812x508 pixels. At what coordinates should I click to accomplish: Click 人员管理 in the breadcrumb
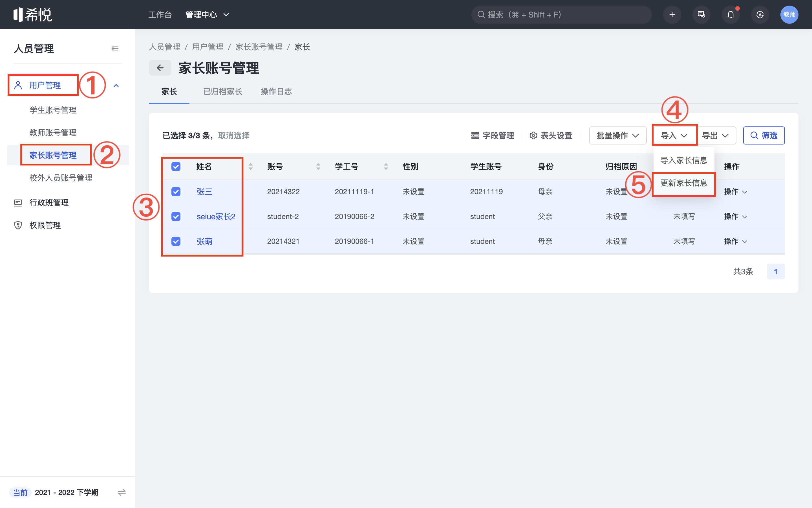(164, 47)
